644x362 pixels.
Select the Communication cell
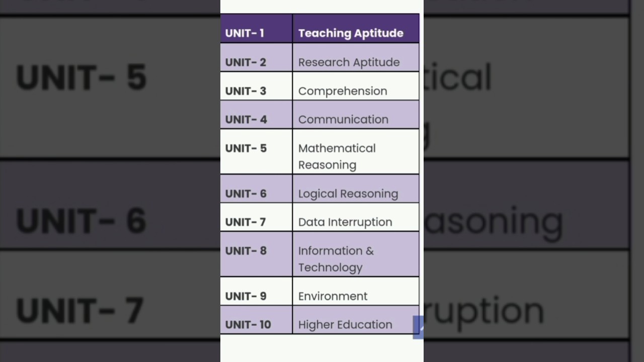343,120
